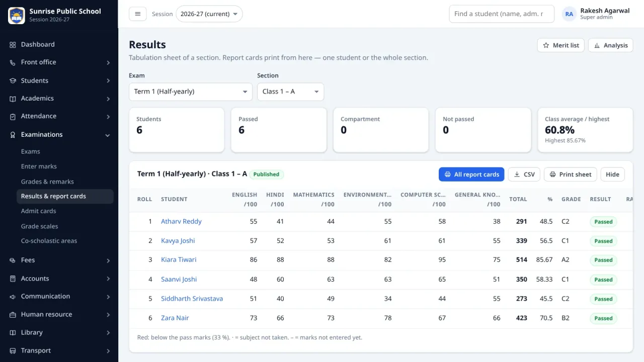Open Co-scholastic areas in sidebar
This screenshot has width=644, height=362.
point(49,241)
